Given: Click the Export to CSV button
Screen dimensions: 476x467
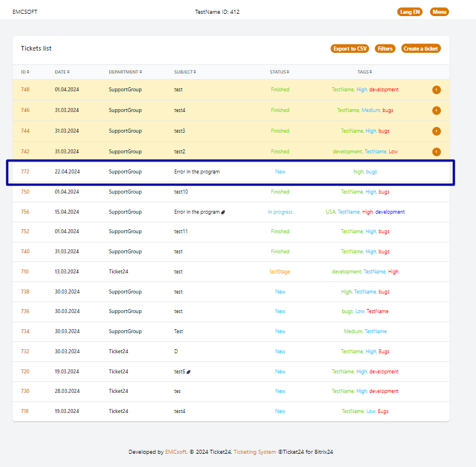Looking at the screenshot, I should [350, 49].
